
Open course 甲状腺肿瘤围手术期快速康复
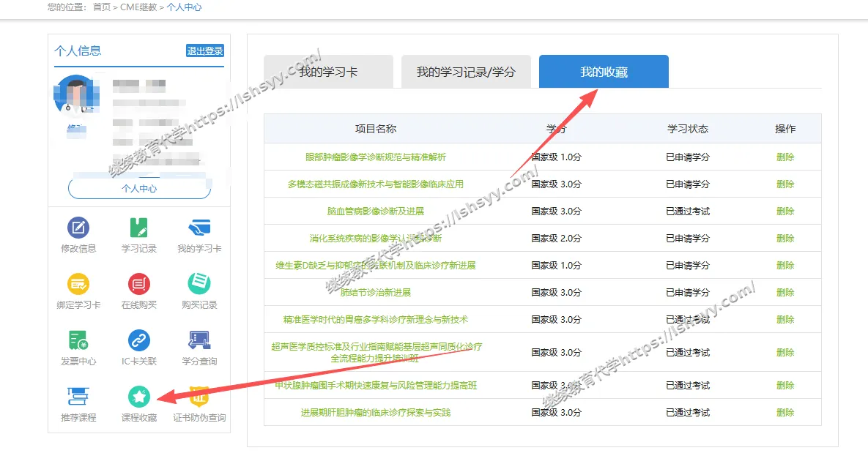(x=375, y=386)
